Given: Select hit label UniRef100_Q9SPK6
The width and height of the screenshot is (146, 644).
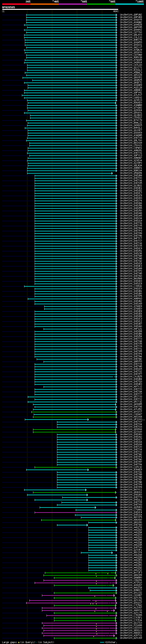Looking at the screenshot, I should [131, 429].
